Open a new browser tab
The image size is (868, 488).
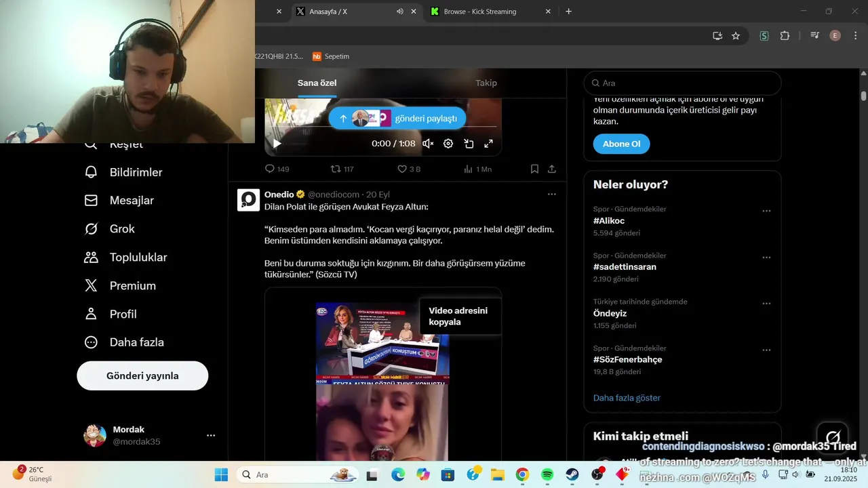click(x=568, y=11)
